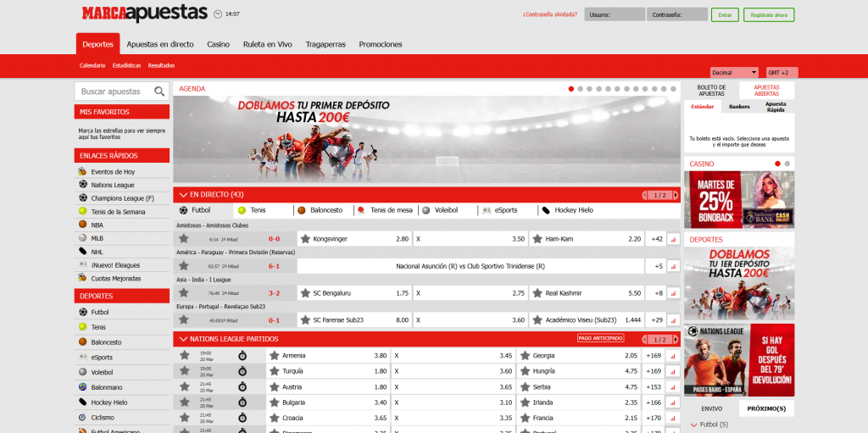The width and height of the screenshot is (868, 433).
Task: Expand +42 markets for Kongsvinger match
Action: [x=657, y=239]
